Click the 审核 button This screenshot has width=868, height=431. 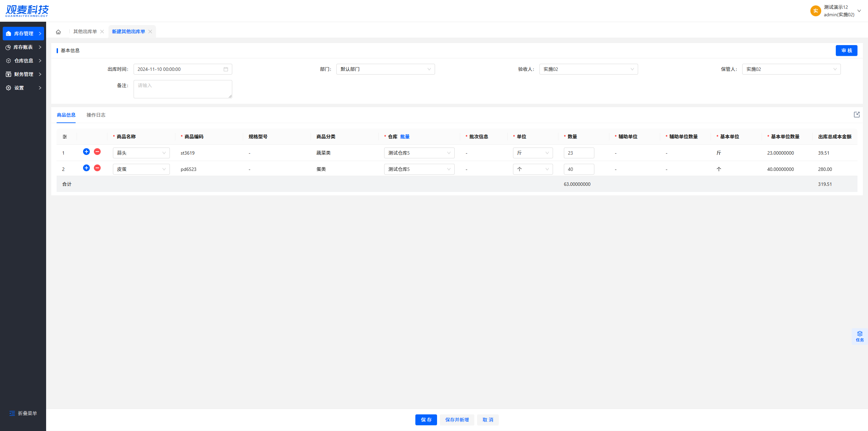(846, 51)
